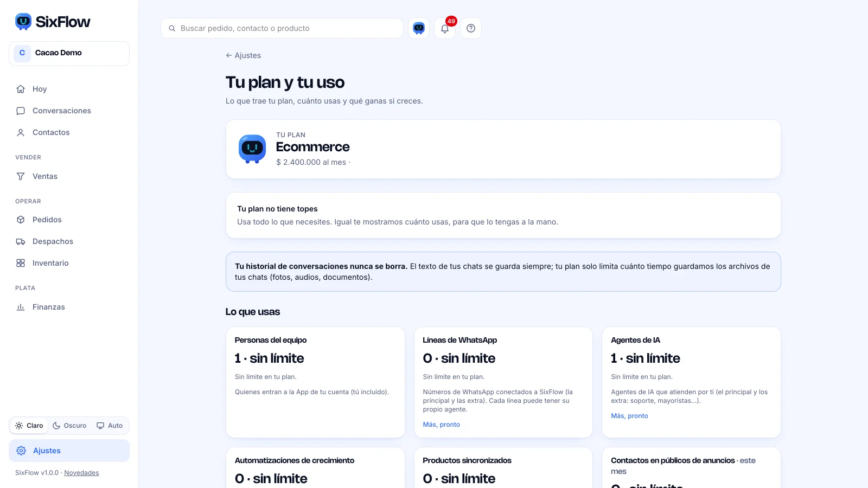Screen dimensions: 868x488
Task: Set theme to Auto
Action: click(x=110, y=426)
